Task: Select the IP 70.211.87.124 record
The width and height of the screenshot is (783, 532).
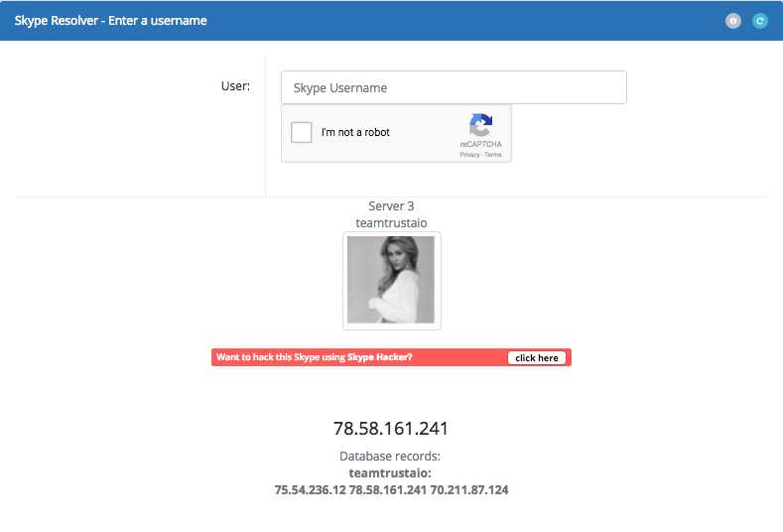Action: pos(469,490)
